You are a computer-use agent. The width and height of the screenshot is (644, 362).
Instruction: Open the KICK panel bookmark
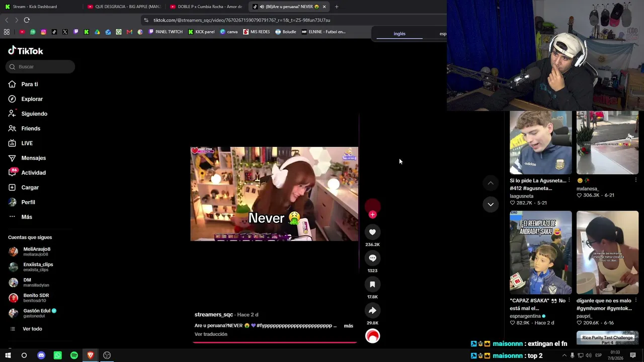pyautogui.click(x=201, y=32)
